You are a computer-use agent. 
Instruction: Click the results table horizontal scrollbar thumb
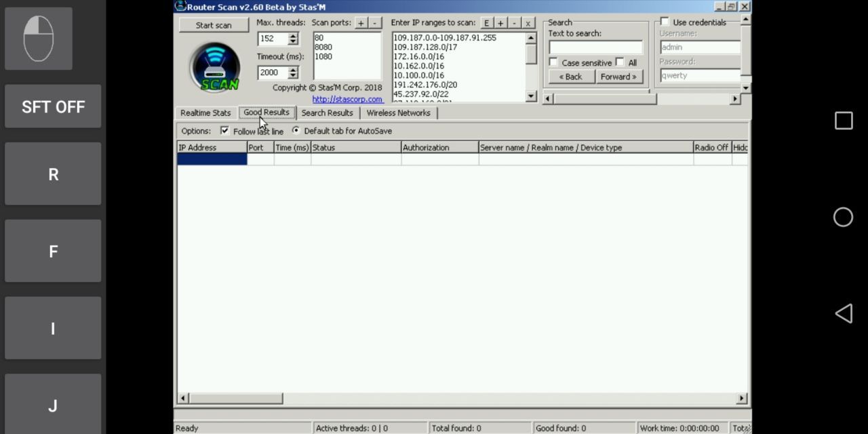pos(235,398)
